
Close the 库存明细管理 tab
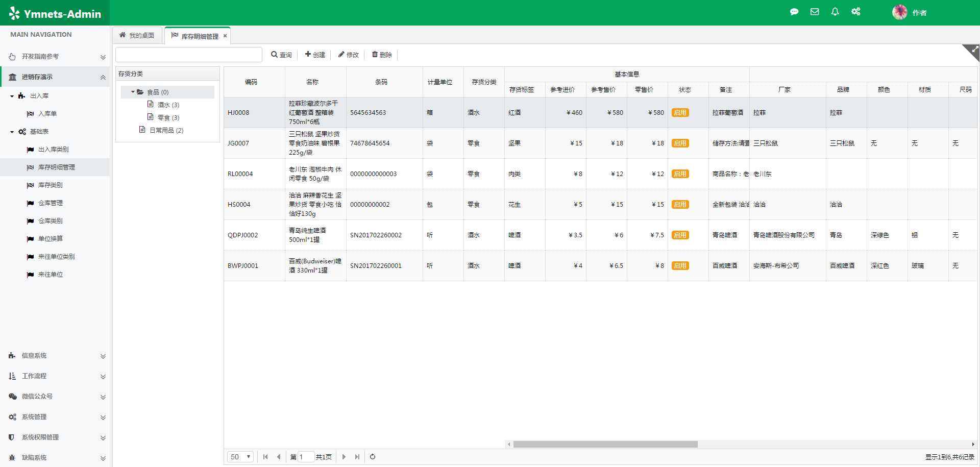point(225,36)
